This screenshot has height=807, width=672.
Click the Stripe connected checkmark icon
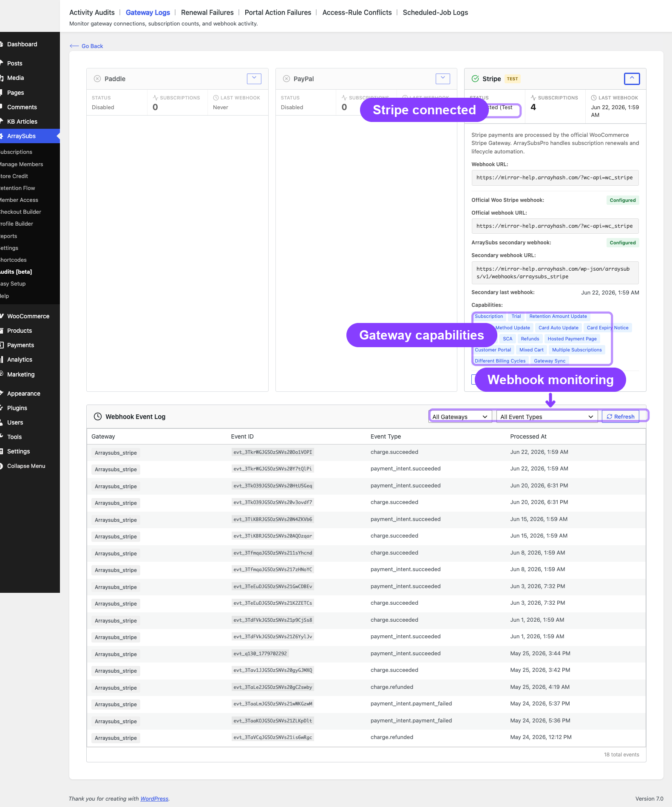tap(475, 79)
